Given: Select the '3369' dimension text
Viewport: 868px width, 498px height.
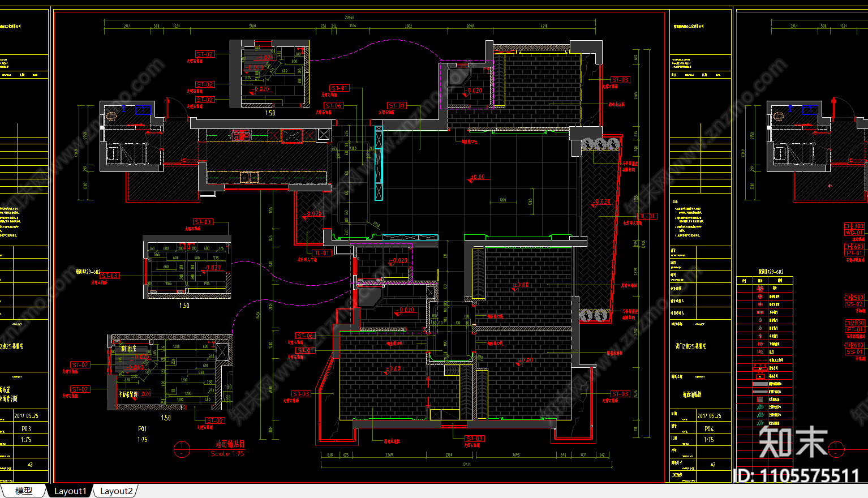Looking at the screenshot, I should [389, 455].
